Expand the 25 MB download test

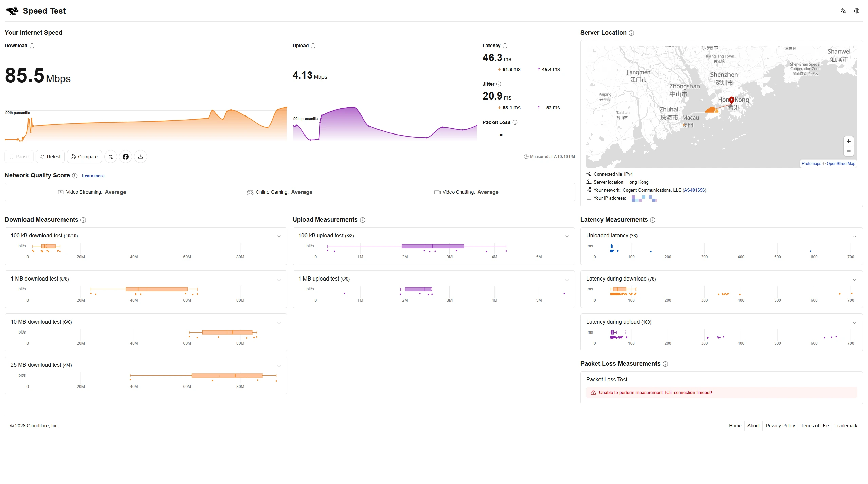pyautogui.click(x=279, y=366)
